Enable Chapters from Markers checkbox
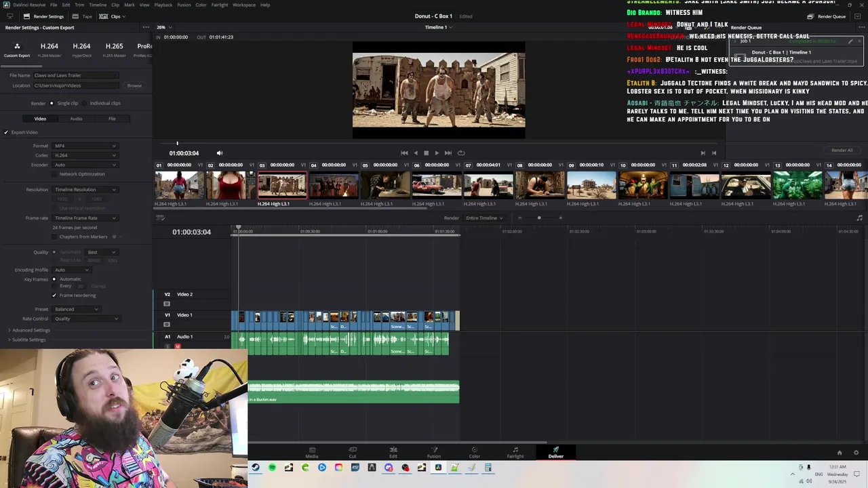The width and height of the screenshot is (868, 488). click(x=55, y=237)
